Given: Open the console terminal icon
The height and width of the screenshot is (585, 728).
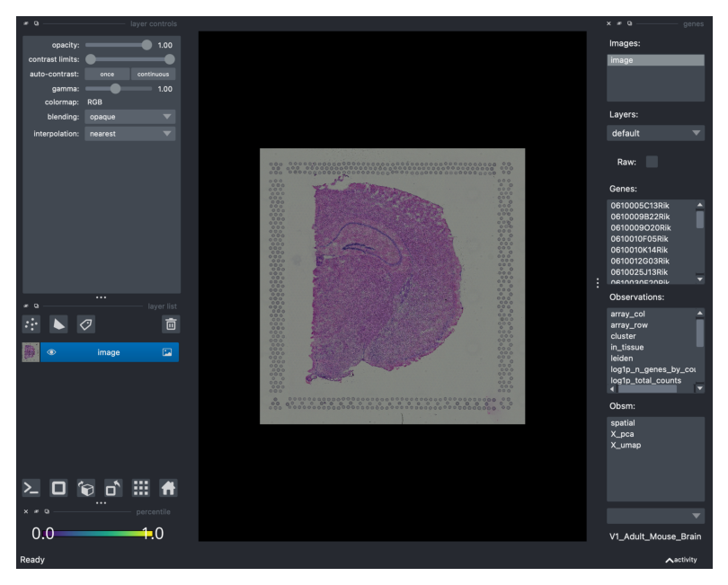Looking at the screenshot, I should point(31,488).
